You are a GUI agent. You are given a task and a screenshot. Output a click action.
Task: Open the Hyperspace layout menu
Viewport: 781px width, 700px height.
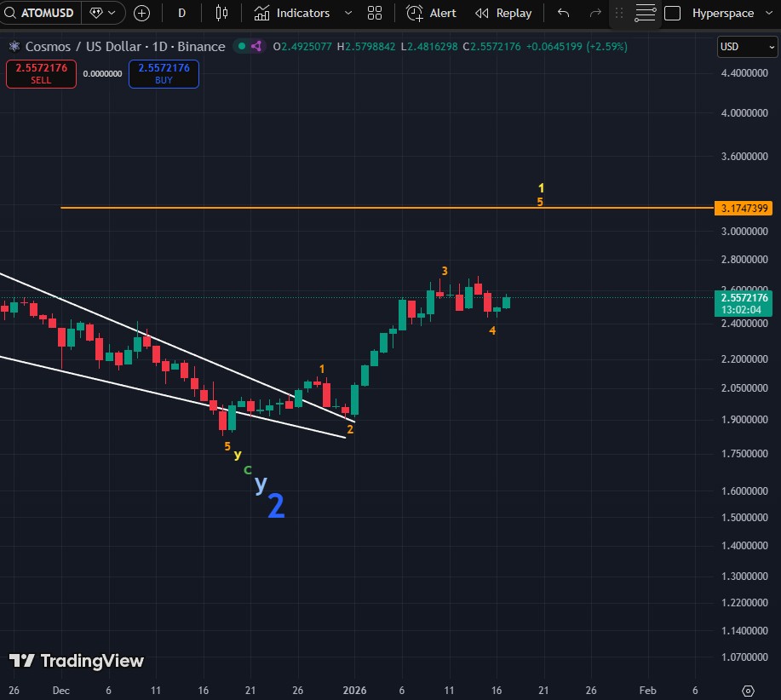722,13
